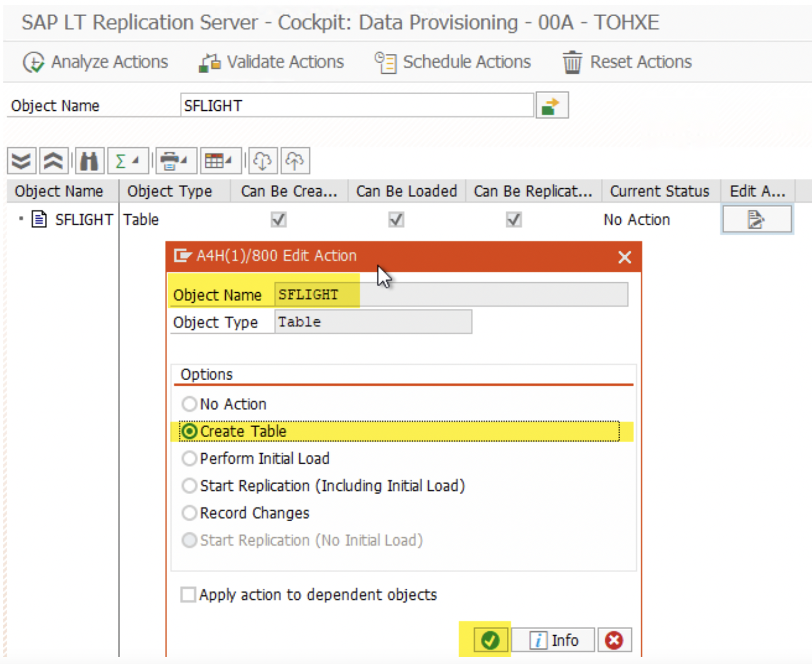Click the dialog Object Type field Table
This screenshot has height=664, width=812.
[373, 322]
